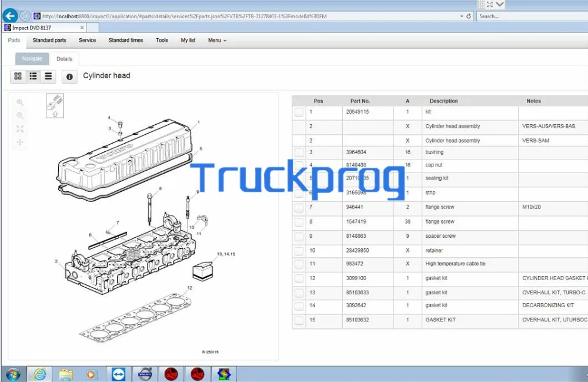Image resolution: width=588 pixels, height=382 pixels.
Task: Open the Parts menu tab
Action: coord(14,40)
